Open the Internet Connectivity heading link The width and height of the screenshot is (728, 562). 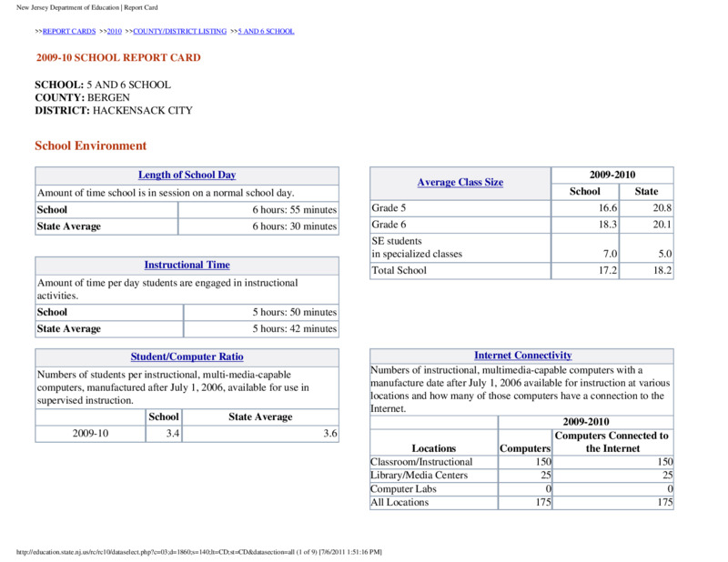click(x=522, y=356)
